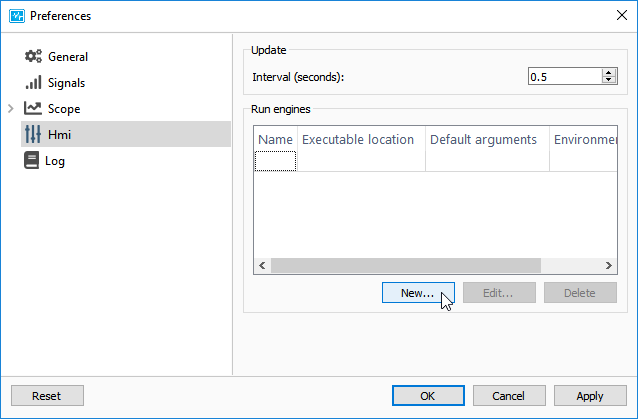Click the Preferences app icon in title bar
638x419 pixels.
point(17,16)
